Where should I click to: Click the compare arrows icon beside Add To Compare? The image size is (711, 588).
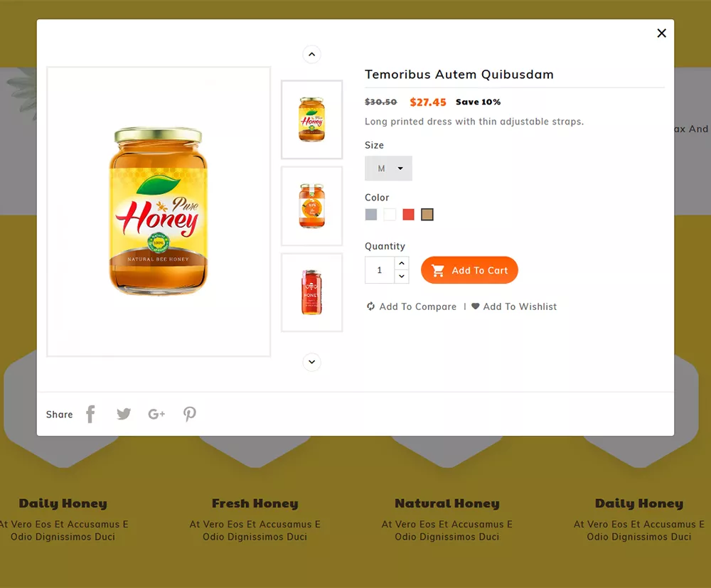point(370,306)
